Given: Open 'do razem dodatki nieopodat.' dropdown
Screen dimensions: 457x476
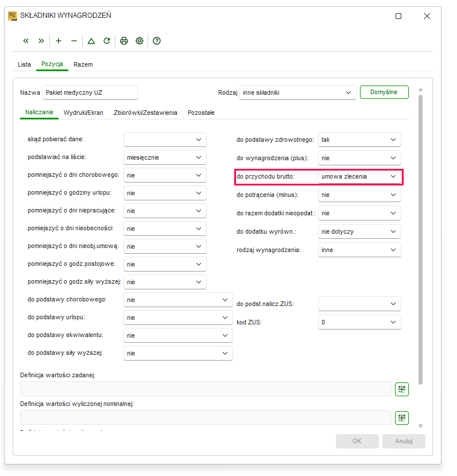Looking at the screenshot, I should [x=359, y=214].
